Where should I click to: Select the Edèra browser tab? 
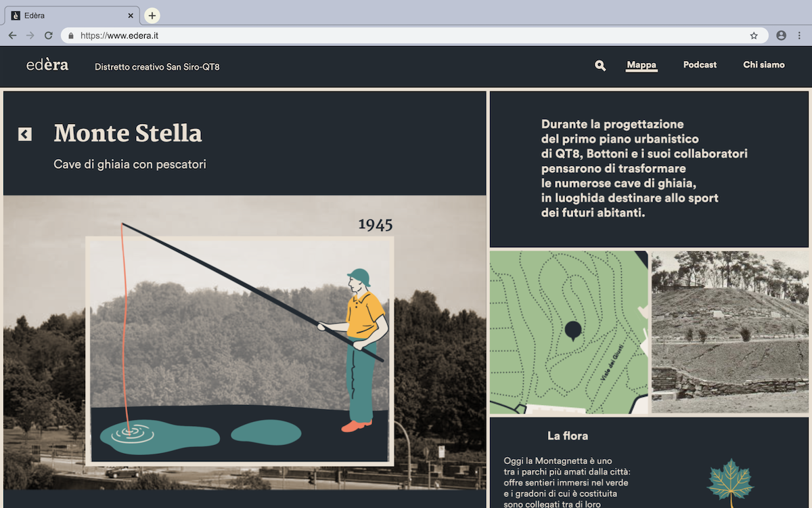(70, 16)
